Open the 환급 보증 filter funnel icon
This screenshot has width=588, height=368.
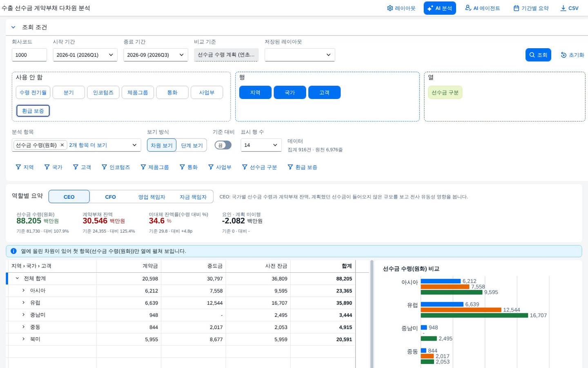pyautogui.click(x=290, y=167)
